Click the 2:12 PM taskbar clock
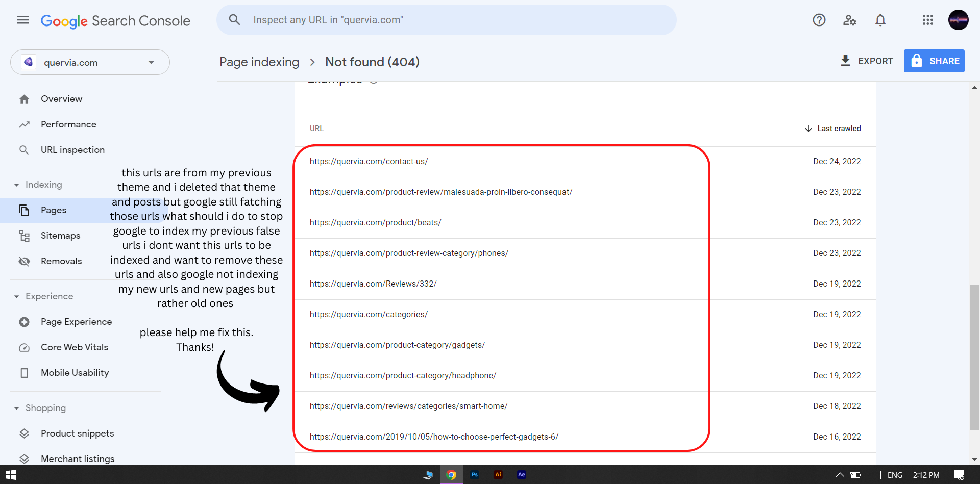 (926, 475)
